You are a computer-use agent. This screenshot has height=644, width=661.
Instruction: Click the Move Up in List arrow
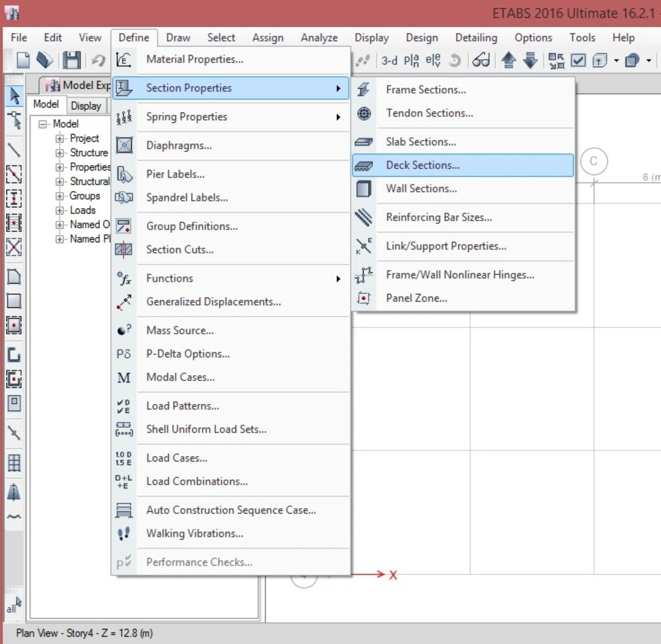[x=508, y=60]
